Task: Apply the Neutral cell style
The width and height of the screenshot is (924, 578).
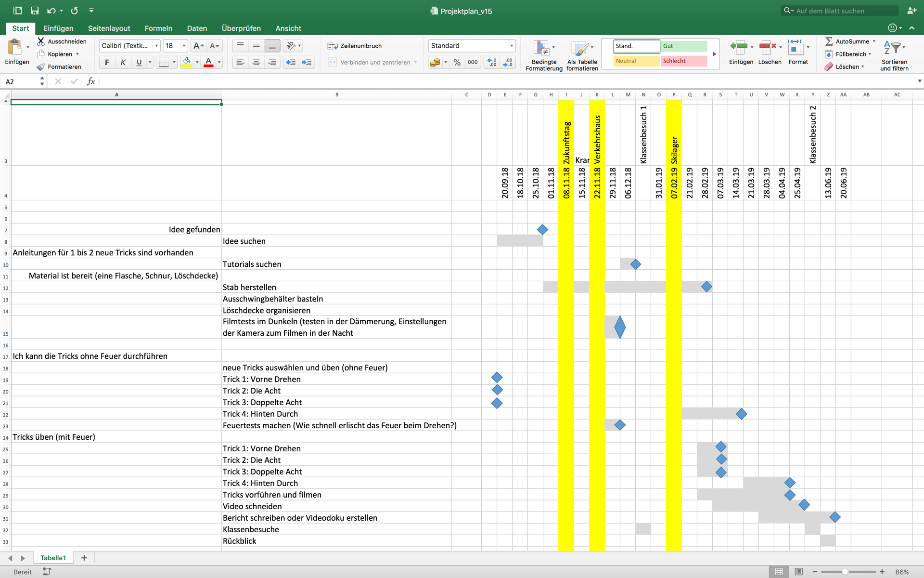Action: [637, 61]
